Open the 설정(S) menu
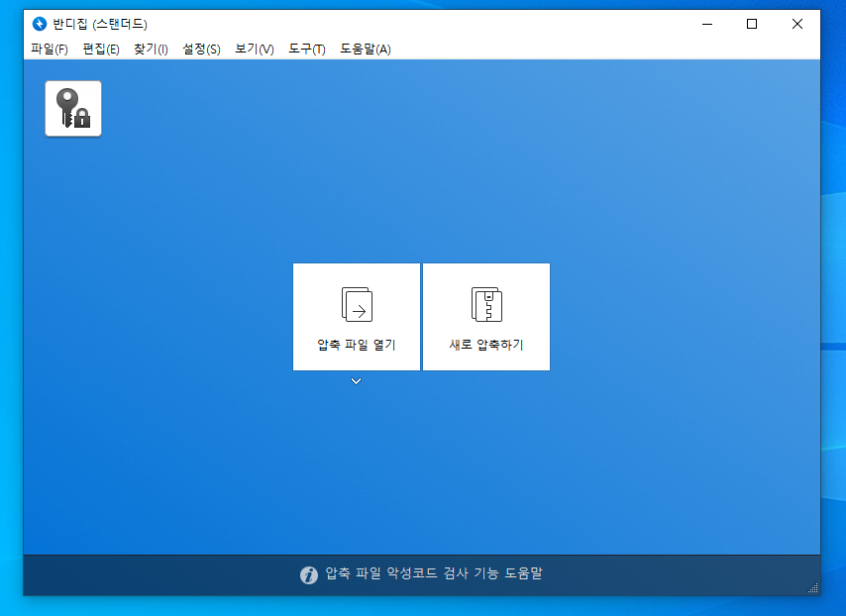 pyautogui.click(x=201, y=50)
